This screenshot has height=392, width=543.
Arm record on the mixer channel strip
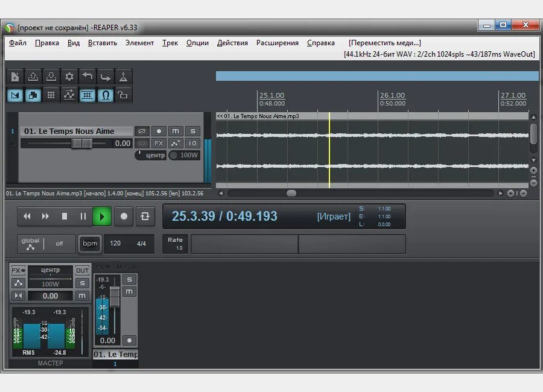129,340
